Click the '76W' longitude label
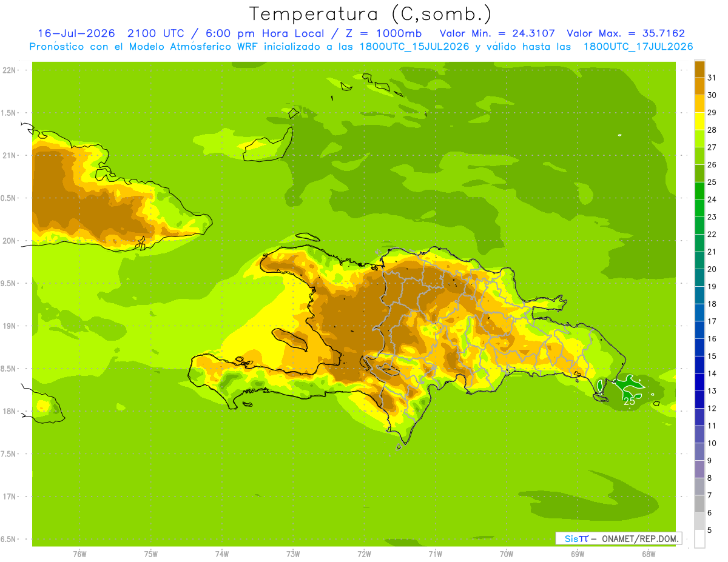 pyautogui.click(x=79, y=554)
